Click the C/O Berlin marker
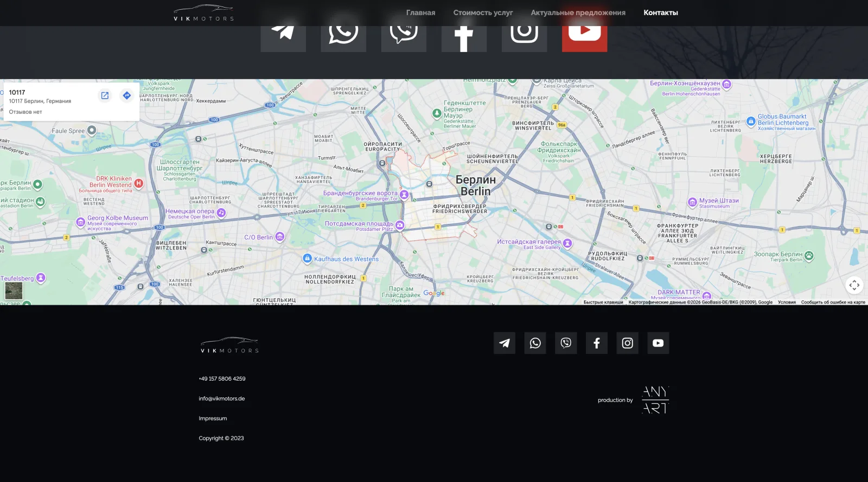This screenshot has width=868, height=482. (x=280, y=236)
